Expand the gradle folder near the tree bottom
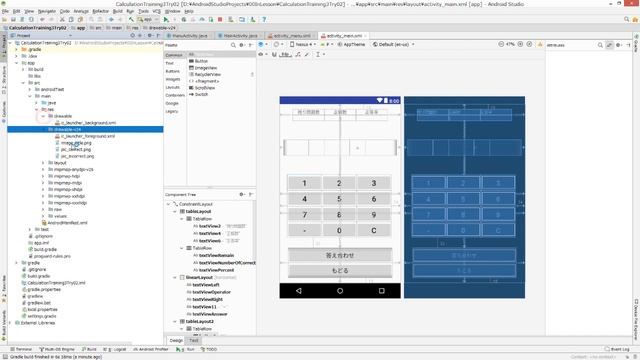Viewport: 640px width, 360px height. click(x=17, y=263)
